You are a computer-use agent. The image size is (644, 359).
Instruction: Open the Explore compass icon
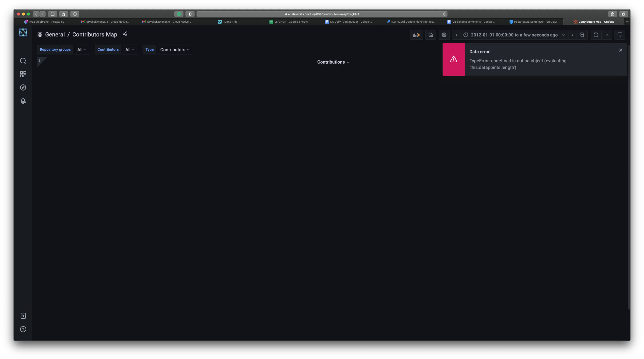23,87
